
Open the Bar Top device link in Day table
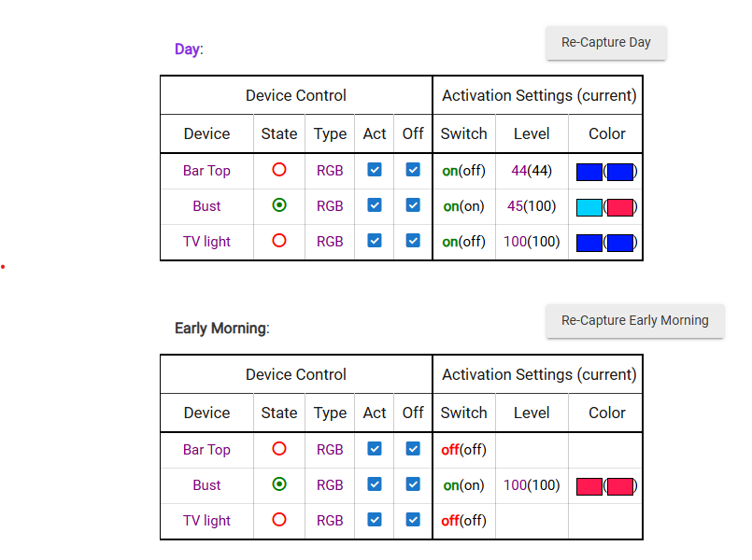(206, 171)
